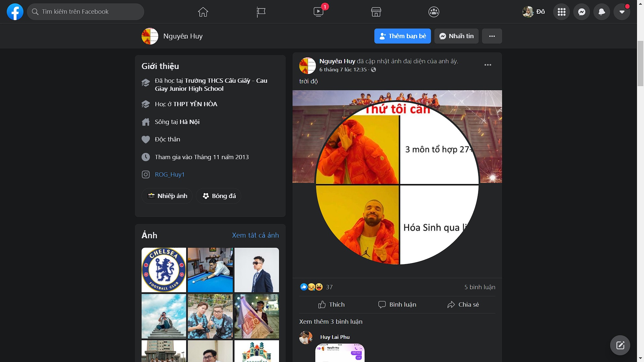Open profile more options ellipsis

click(x=492, y=36)
